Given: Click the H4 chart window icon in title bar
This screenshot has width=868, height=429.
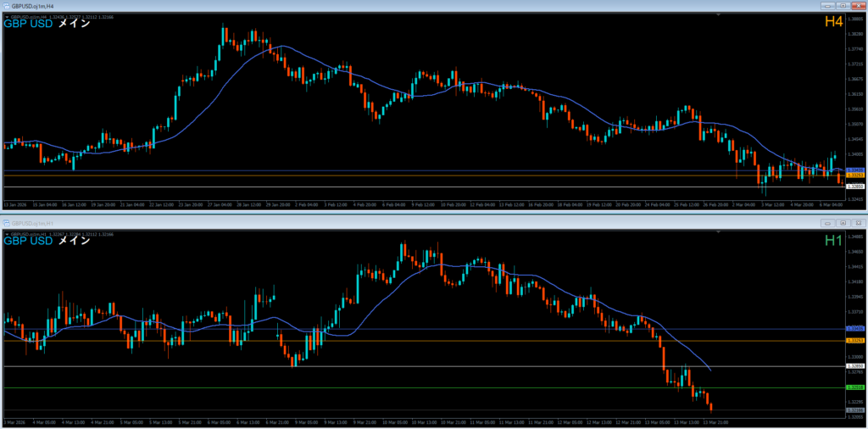Looking at the screenshot, I should (x=7, y=6).
